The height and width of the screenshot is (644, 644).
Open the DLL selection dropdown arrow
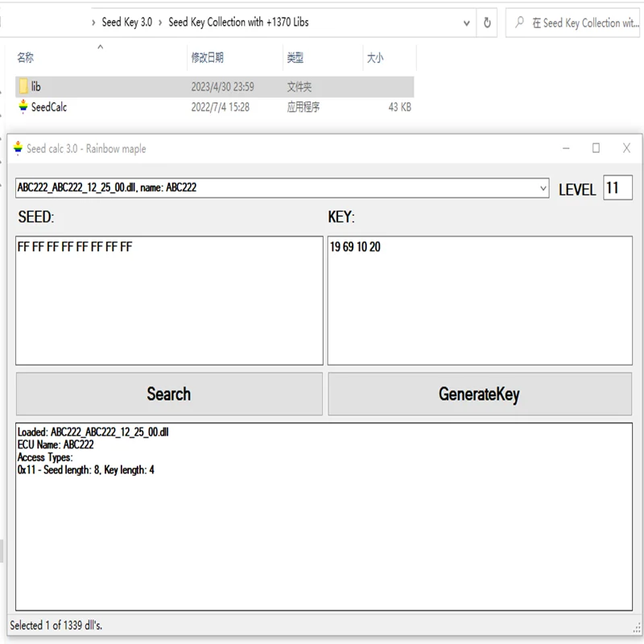click(543, 188)
